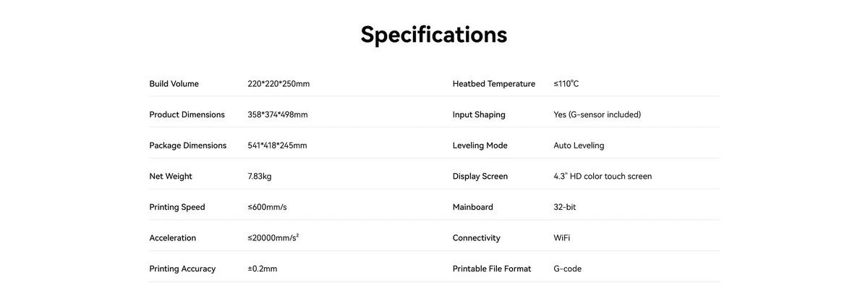
Task: Click the Printing Speed label
Action: click(x=177, y=207)
